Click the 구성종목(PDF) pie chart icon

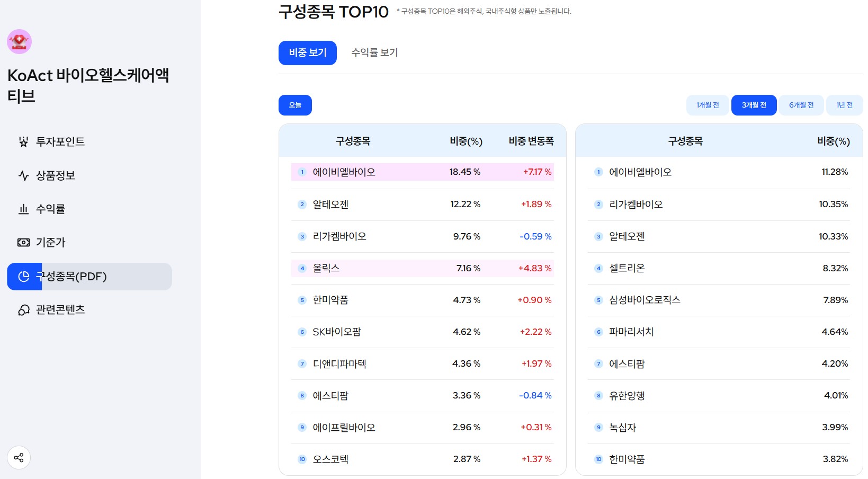tap(24, 277)
